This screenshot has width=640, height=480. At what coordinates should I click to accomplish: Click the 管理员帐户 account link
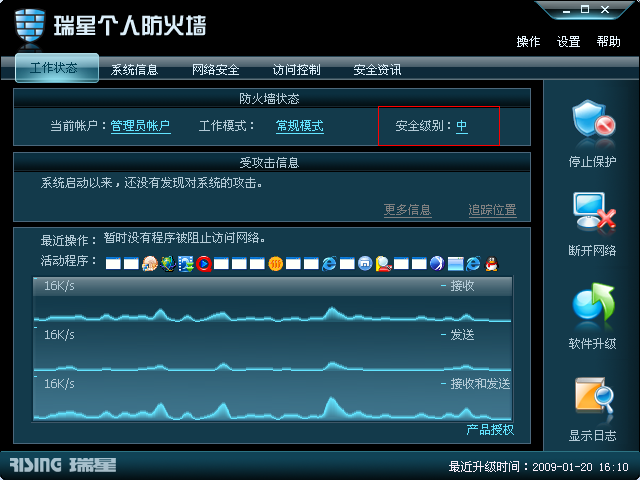click(140, 126)
